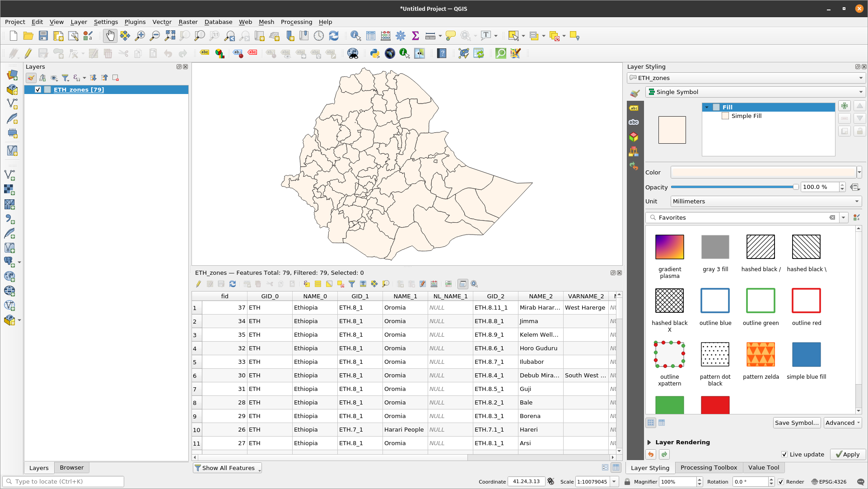Open the Attribute Table toolbar icon
Screen dimensions: 868x489
pyautogui.click(x=371, y=36)
